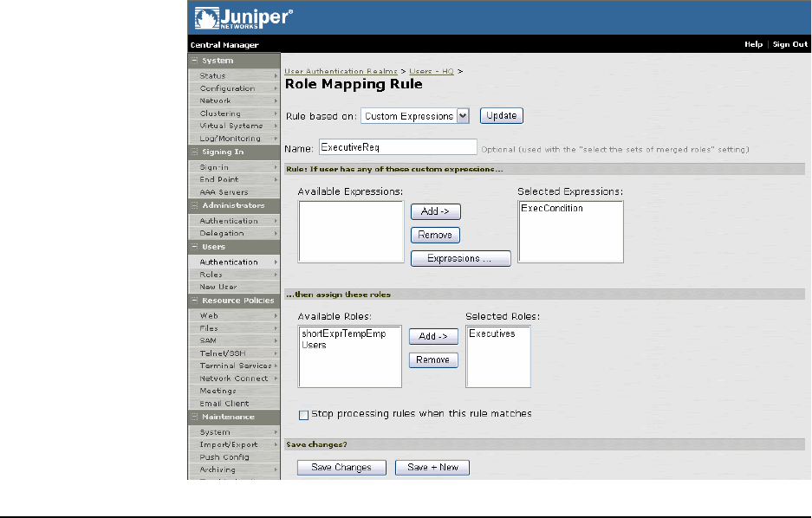Expand the Status submenu arrow

tap(276, 76)
